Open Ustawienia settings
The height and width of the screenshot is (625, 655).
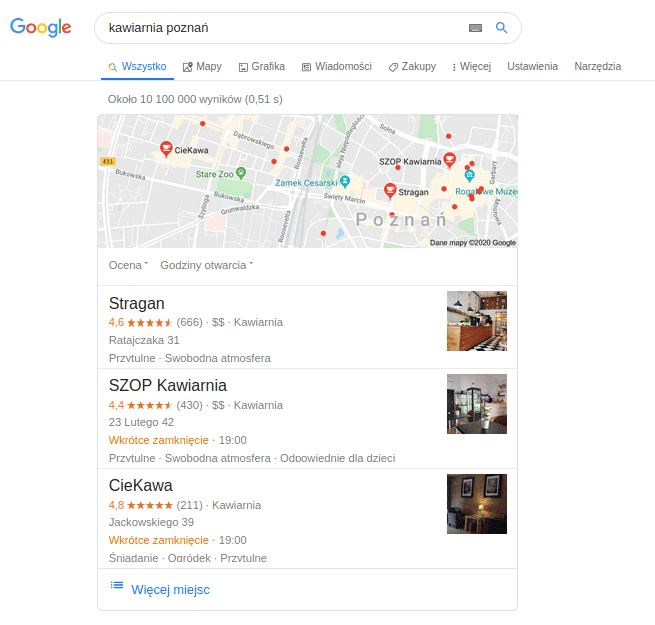pos(532,66)
